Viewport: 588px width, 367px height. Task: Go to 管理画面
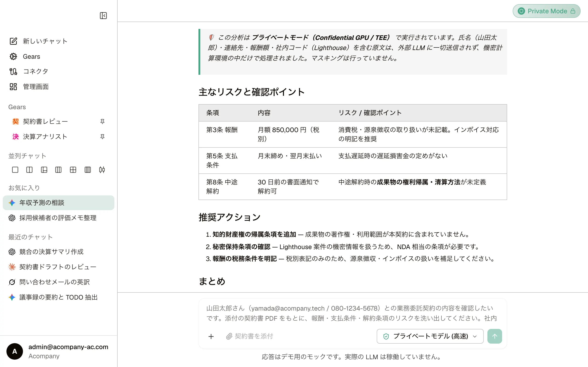pos(29,87)
